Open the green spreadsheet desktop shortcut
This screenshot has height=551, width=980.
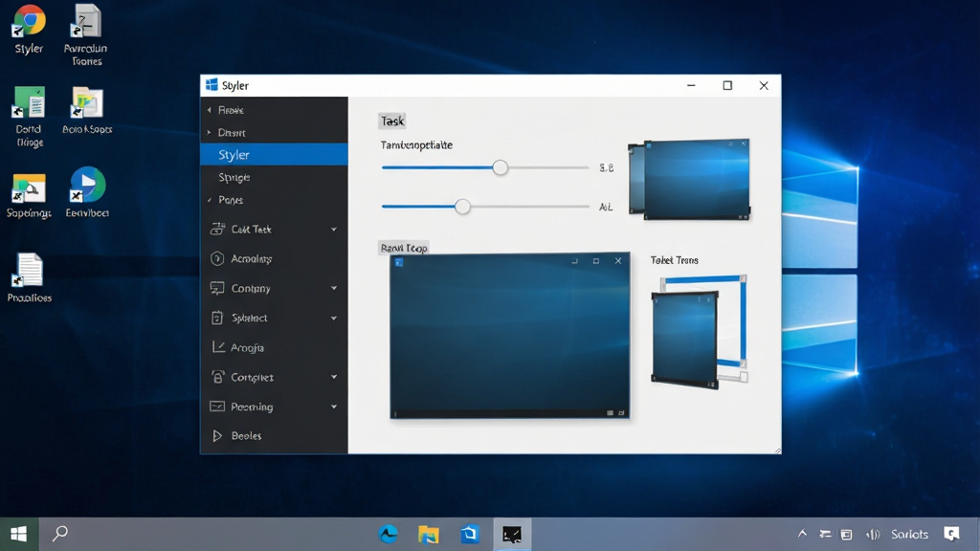(x=30, y=102)
